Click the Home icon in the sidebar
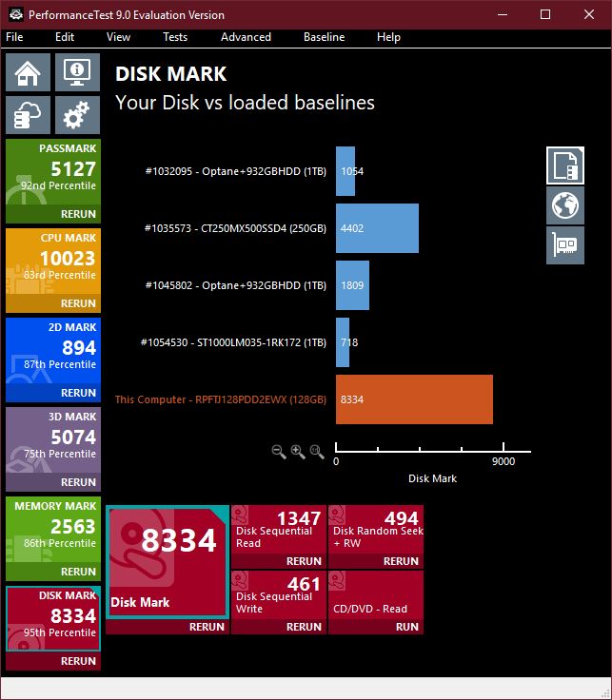Screen dimensions: 612x700 point(28,72)
